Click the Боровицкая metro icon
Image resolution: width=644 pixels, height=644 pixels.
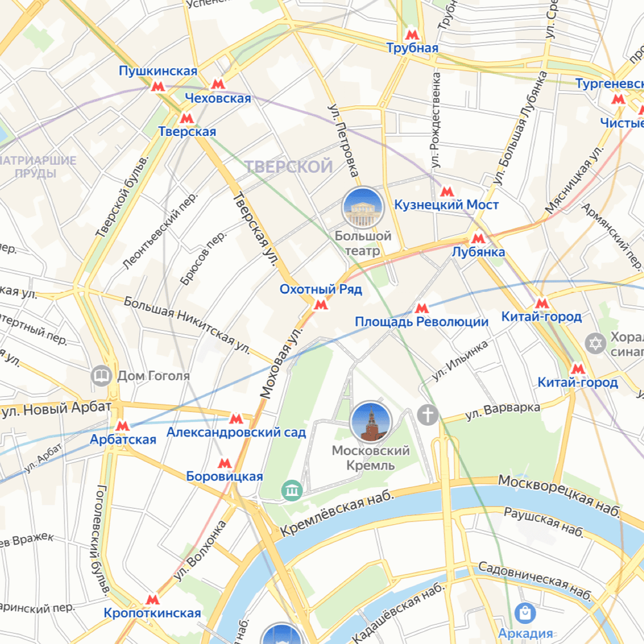coord(224,463)
